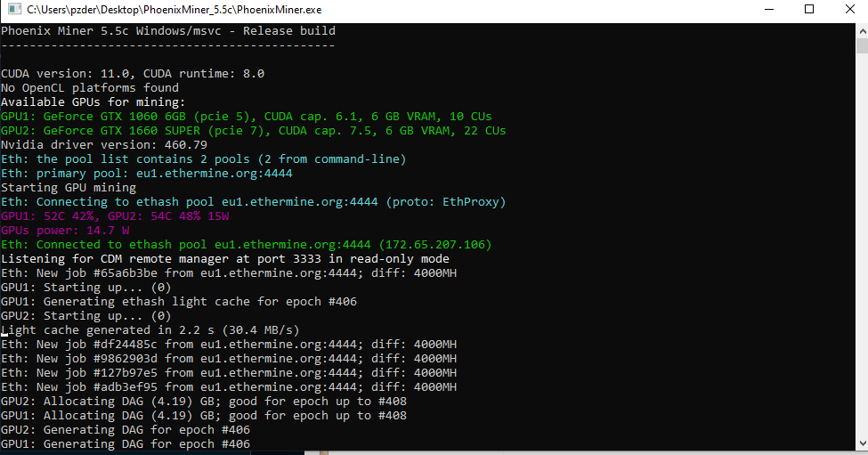Click the 'New job #127b97e5' line
Screen dimensions: 868x455
point(229,373)
